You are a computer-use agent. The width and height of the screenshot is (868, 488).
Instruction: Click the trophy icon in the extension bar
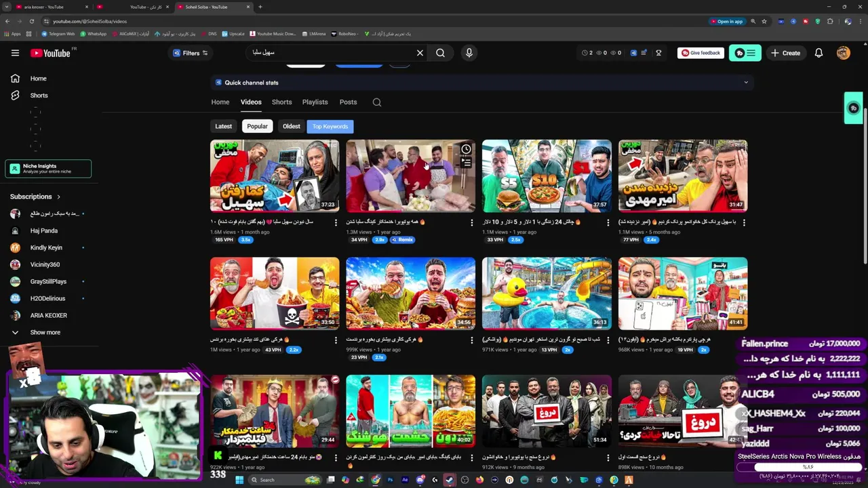[x=658, y=53]
